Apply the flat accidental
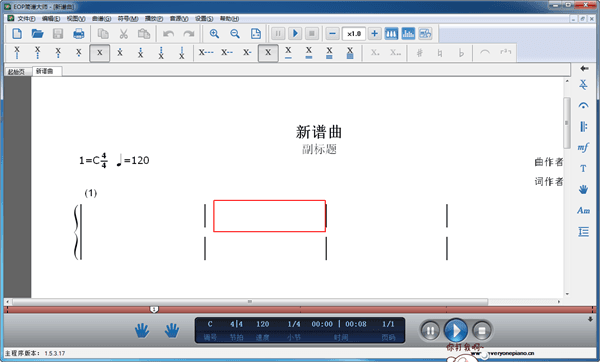The image size is (600, 362). click(461, 53)
